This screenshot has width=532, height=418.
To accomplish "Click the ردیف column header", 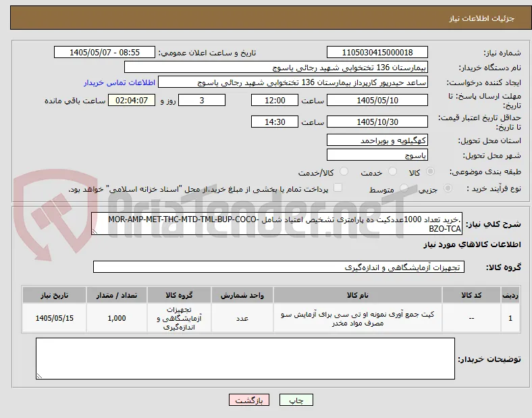I will click(x=510, y=295).
